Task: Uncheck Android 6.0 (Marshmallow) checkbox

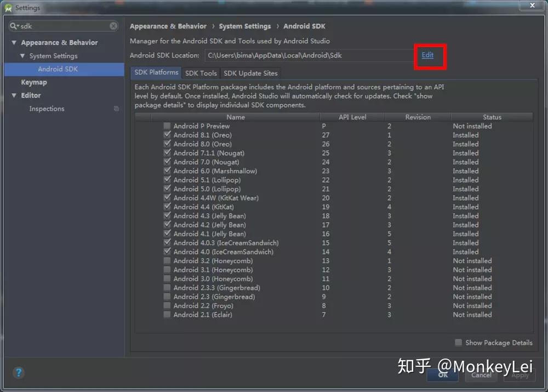Action: tap(167, 171)
